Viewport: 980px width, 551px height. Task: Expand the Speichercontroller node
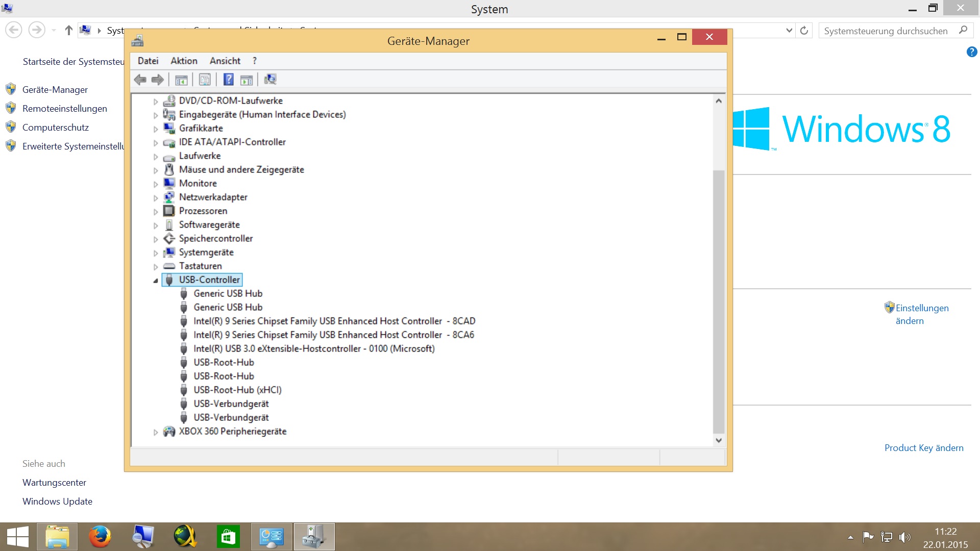(x=156, y=239)
